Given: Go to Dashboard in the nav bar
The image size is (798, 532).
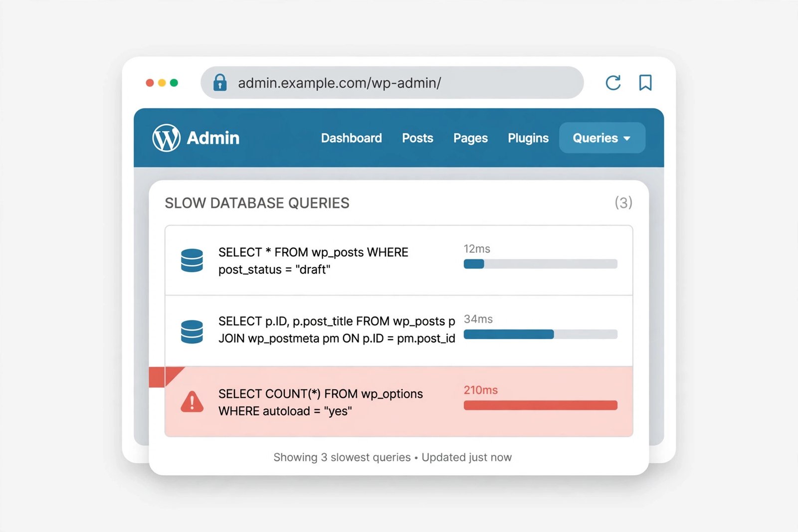Looking at the screenshot, I should pos(351,138).
